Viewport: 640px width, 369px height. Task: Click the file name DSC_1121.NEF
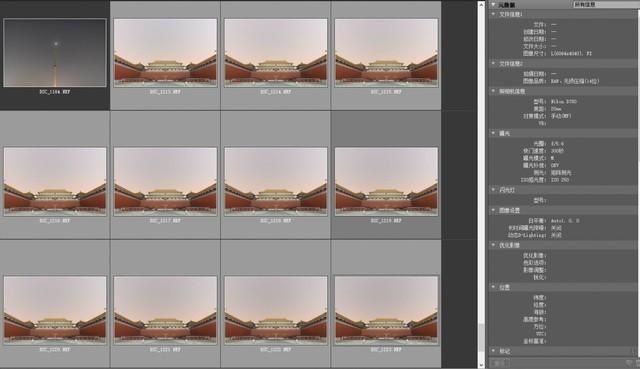(165, 350)
